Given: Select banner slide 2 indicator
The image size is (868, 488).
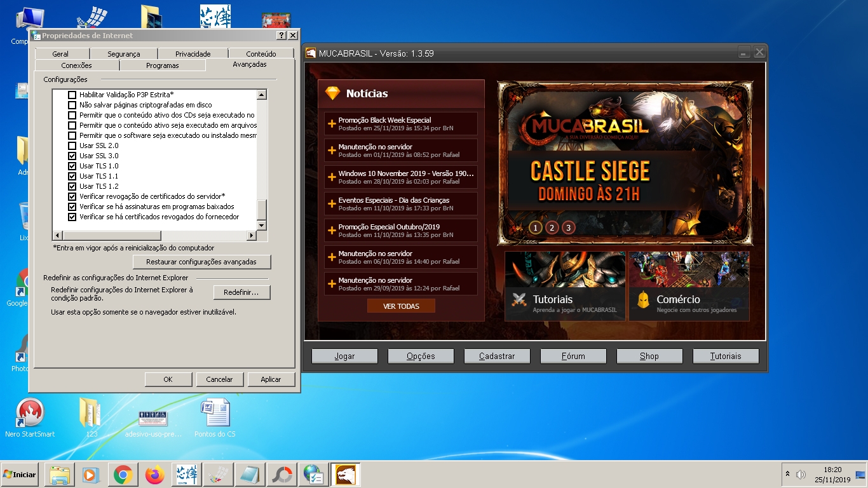Looking at the screenshot, I should tap(552, 227).
